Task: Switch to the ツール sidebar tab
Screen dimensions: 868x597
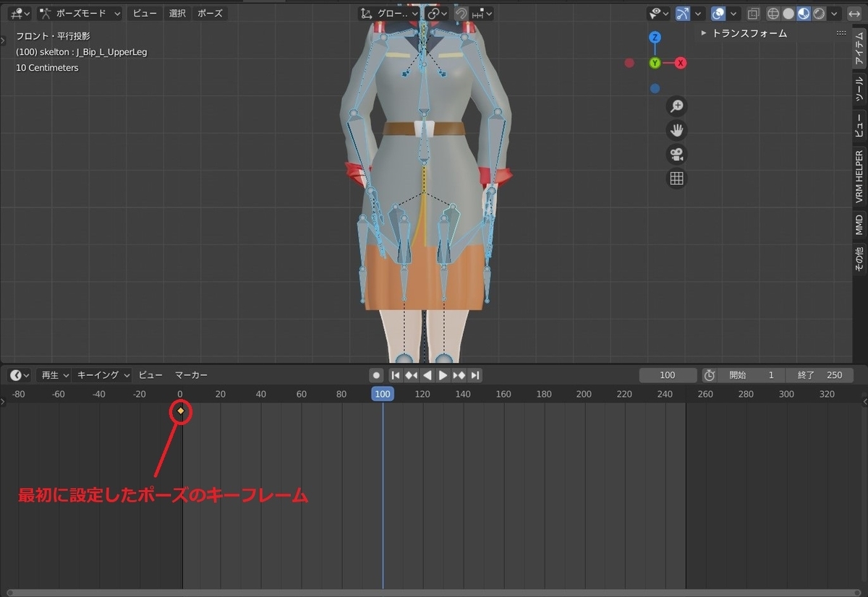Action: [x=859, y=89]
